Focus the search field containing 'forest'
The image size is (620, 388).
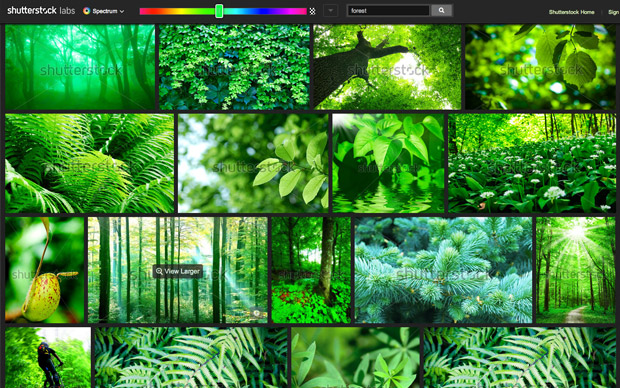pos(388,11)
